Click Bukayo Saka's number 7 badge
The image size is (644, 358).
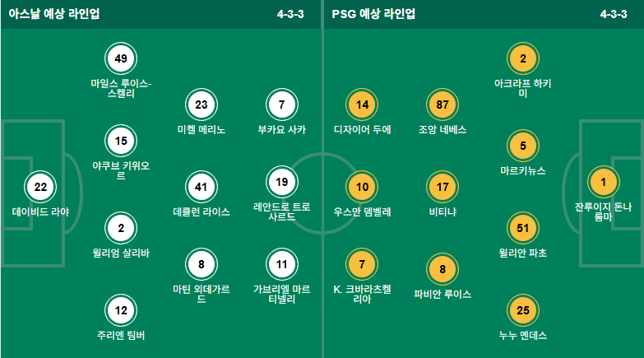(282, 105)
